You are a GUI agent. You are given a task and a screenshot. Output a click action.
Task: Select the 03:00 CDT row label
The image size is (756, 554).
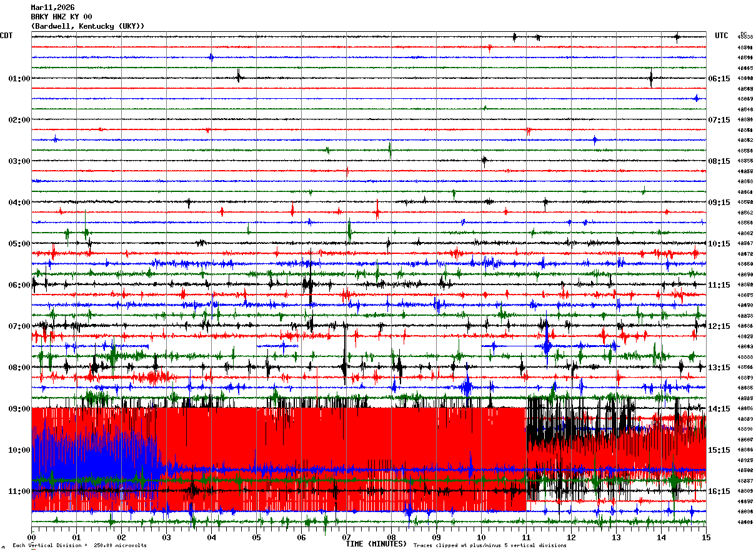19,161
